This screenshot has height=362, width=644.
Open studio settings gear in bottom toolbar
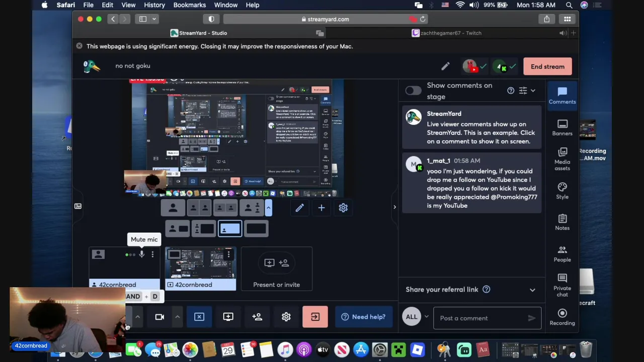pyautogui.click(x=286, y=317)
